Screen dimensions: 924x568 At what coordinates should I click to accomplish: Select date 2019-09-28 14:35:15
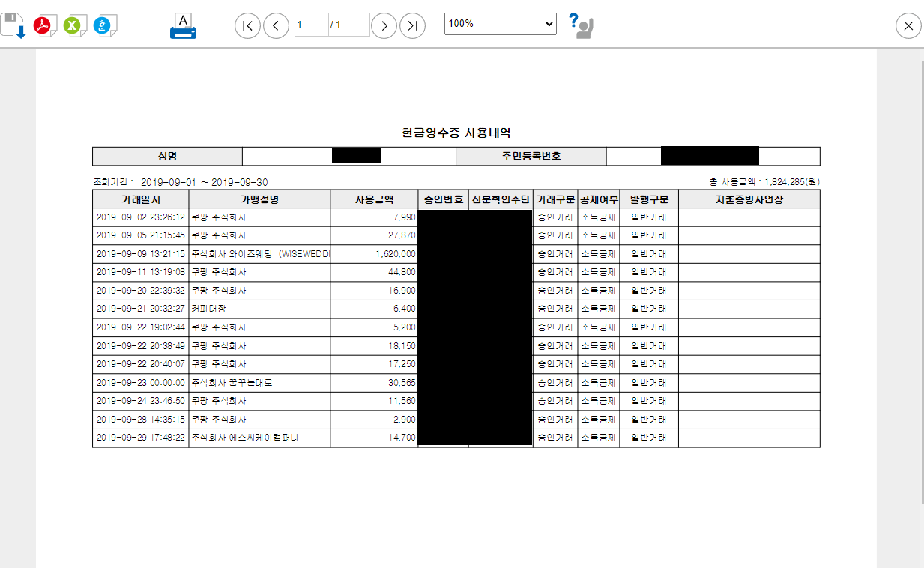[x=141, y=419]
